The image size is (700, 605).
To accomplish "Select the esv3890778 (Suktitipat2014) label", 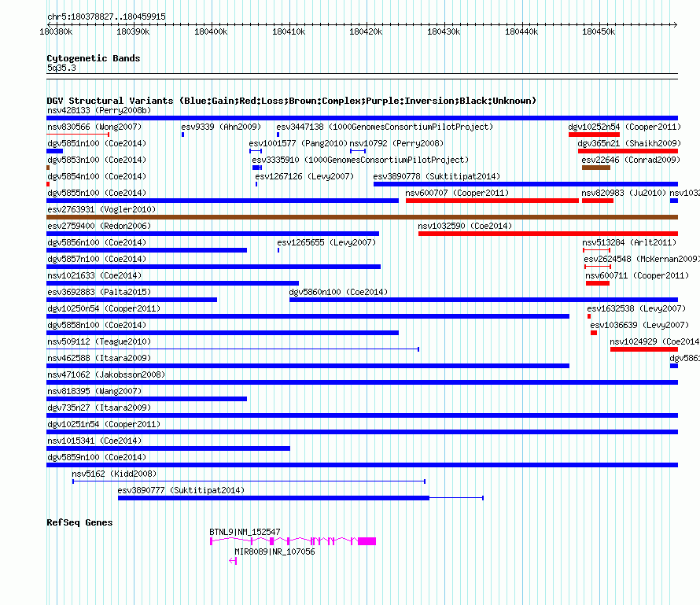I will coord(437,176).
